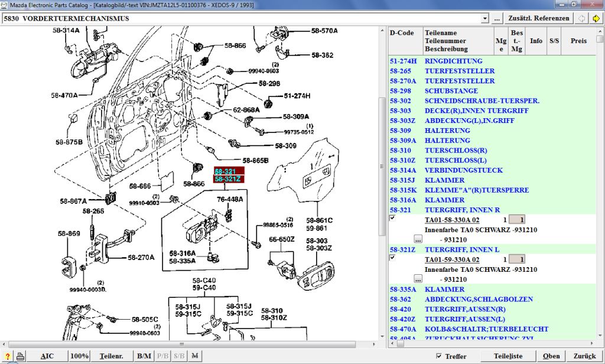Open details button under TA01-58-330A part
Viewport: 605px width, 364px height.
coord(418,239)
